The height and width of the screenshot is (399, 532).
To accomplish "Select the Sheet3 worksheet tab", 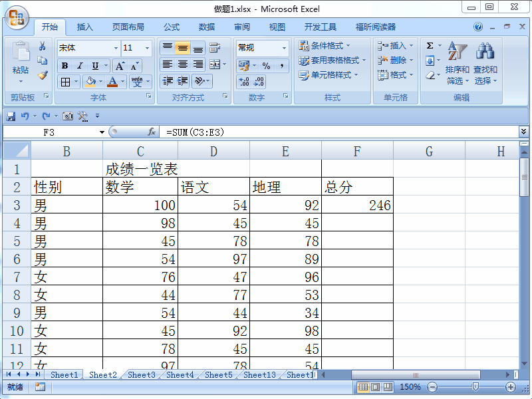I will point(140,374).
